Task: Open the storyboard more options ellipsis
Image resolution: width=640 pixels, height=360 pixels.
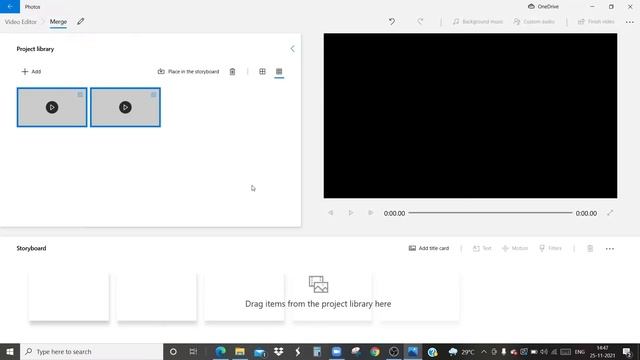Action: pyautogui.click(x=610, y=249)
